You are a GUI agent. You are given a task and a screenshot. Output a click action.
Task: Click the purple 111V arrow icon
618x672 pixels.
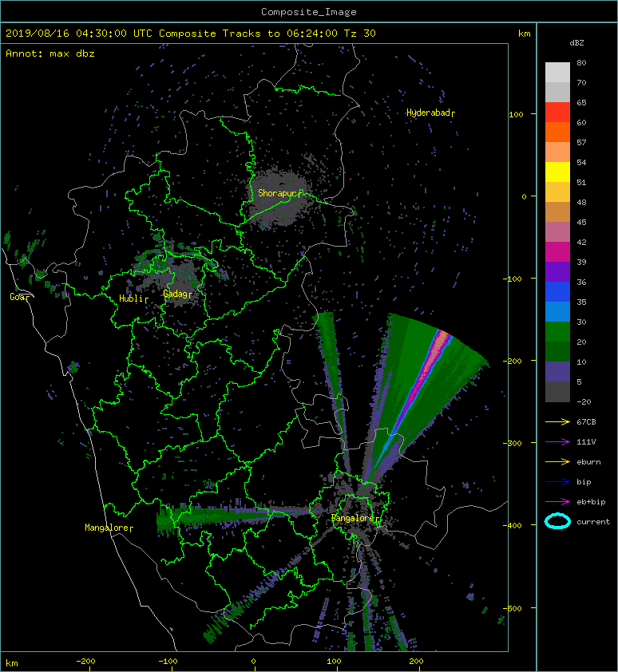click(x=557, y=442)
